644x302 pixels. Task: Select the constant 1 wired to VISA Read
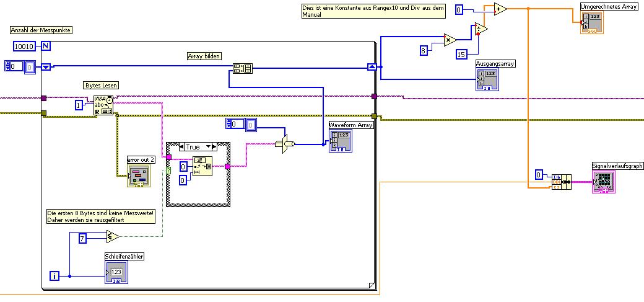click(x=79, y=106)
